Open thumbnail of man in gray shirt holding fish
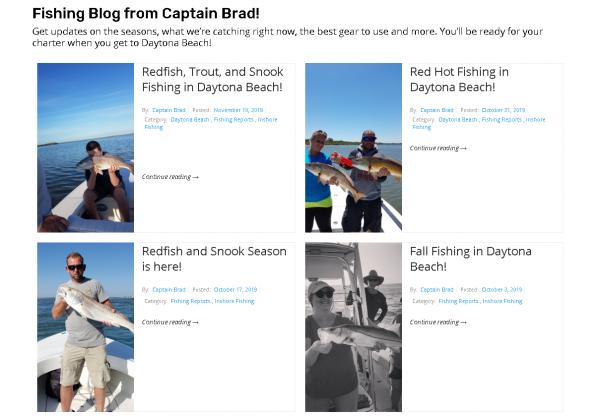The width and height of the screenshot is (600, 416). pos(86,326)
